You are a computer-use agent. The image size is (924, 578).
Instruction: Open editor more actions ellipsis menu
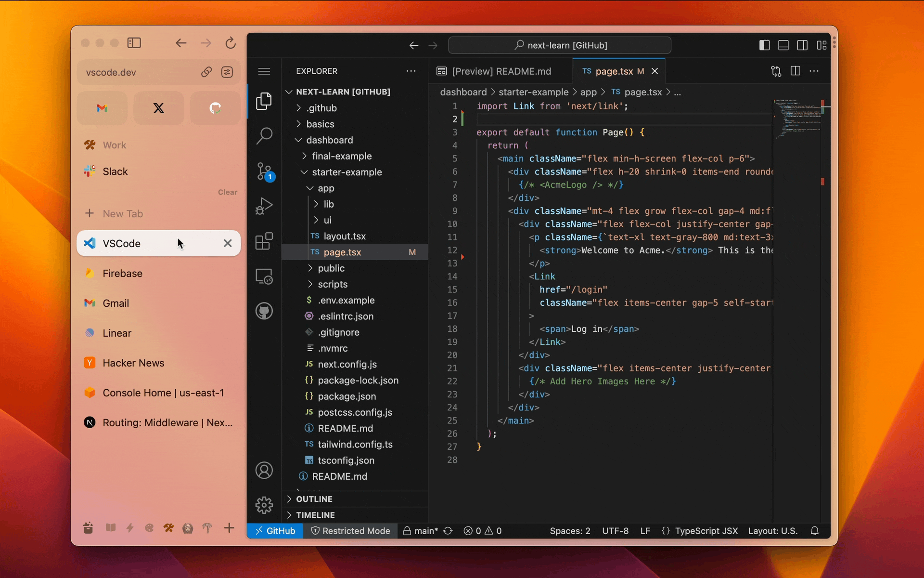pyautogui.click(x=814, y=71)
